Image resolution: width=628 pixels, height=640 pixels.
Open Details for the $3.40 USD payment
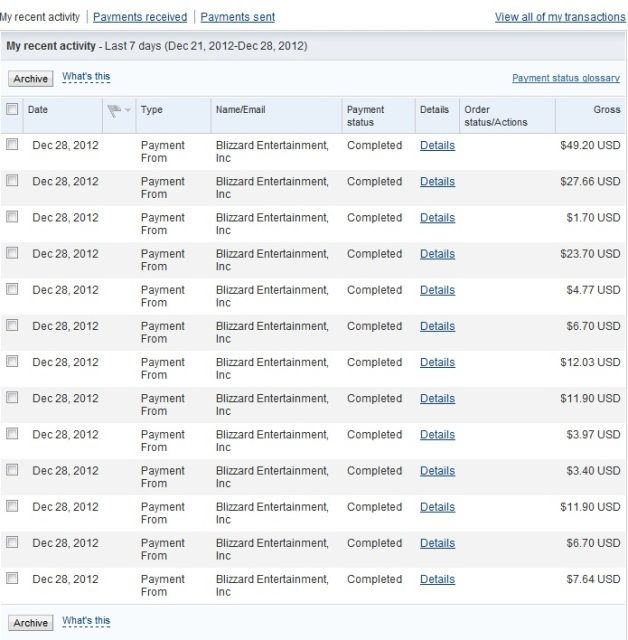[x=437, y=471]
